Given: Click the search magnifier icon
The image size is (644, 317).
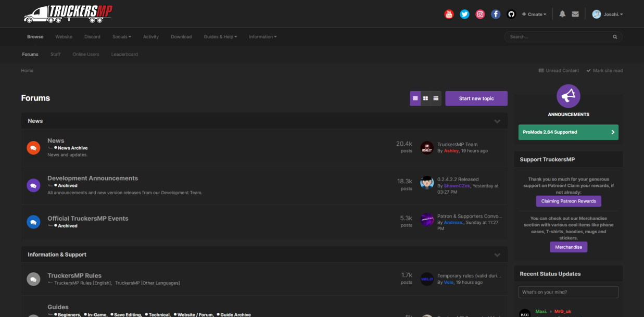Looking at the screenshot, I should (614, 36).
